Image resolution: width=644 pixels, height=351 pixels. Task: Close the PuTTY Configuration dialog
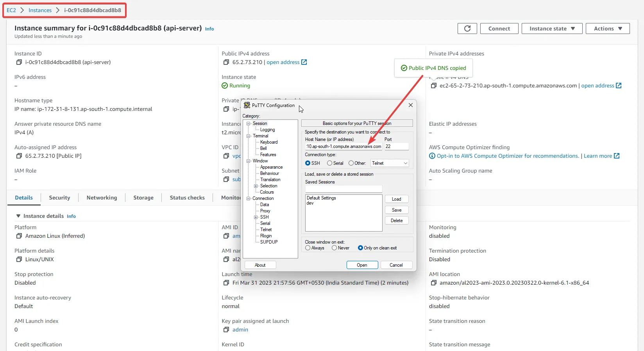tap(411, 105)
